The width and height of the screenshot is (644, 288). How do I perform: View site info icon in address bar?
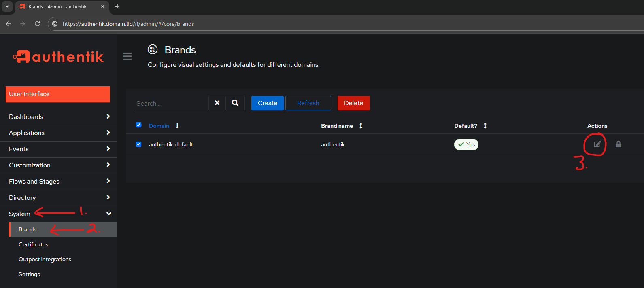(55, 24)
